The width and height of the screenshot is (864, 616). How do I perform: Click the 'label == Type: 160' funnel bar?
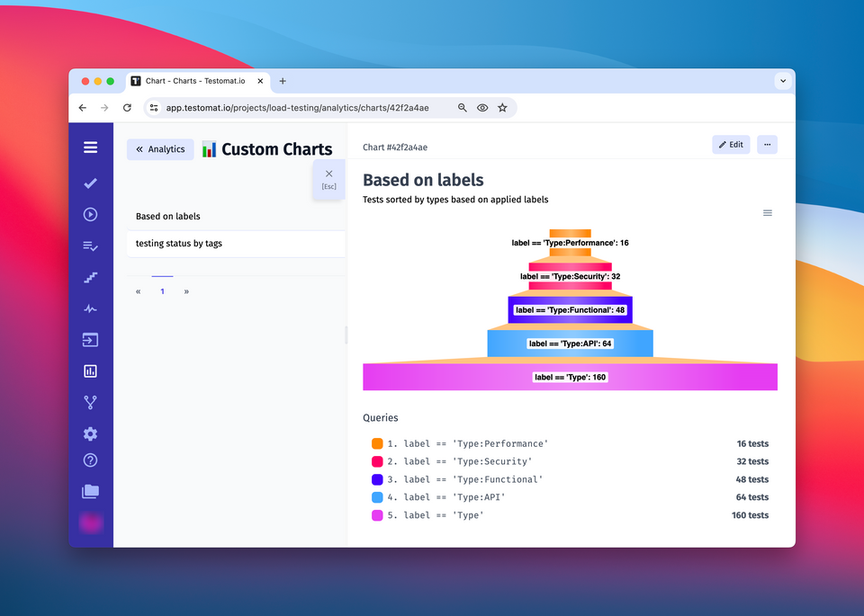click(571, 377)
